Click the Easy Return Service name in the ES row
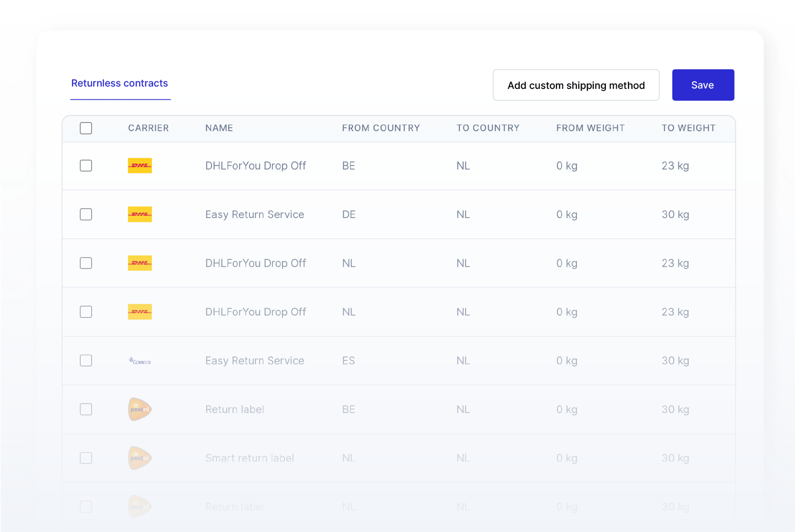Image resolution: width=795 pixels, height=532 pixels. pyautogui.click(x=254, y=360)
